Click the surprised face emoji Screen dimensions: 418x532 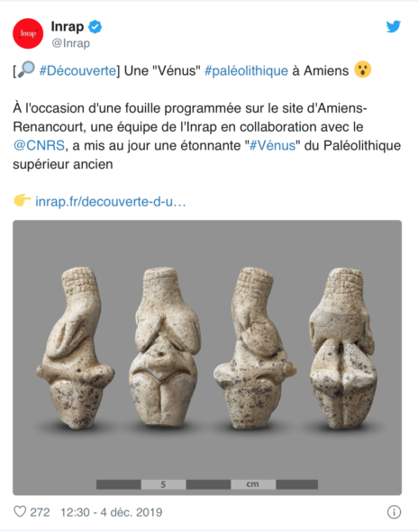coord(363,69)
